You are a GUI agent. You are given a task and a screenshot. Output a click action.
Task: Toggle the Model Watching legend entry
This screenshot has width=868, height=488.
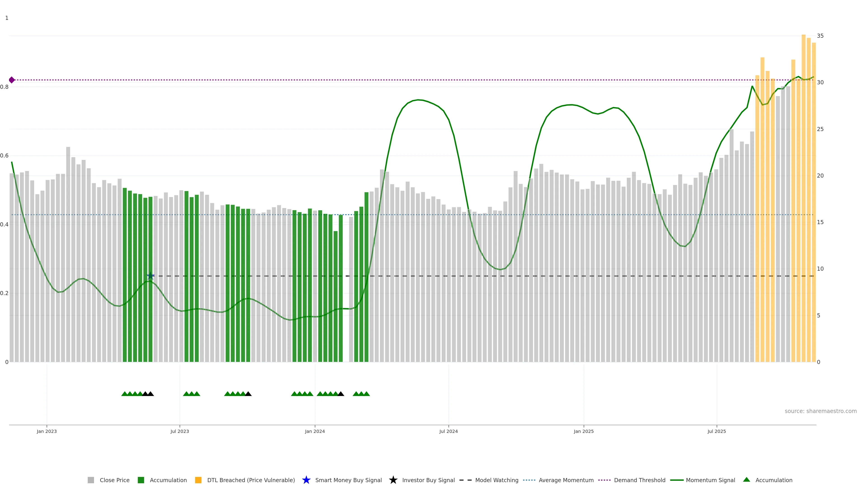(x=496, y=480)
